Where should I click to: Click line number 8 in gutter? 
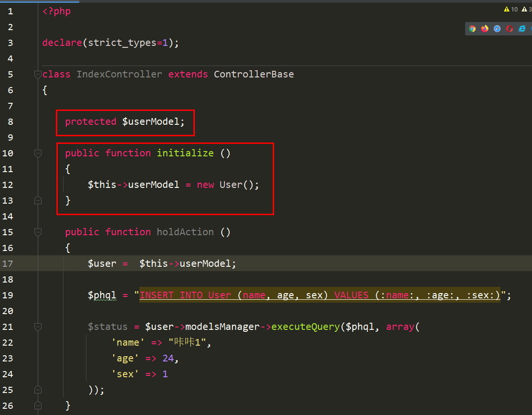pyautogui.click(x=11, y=122)
